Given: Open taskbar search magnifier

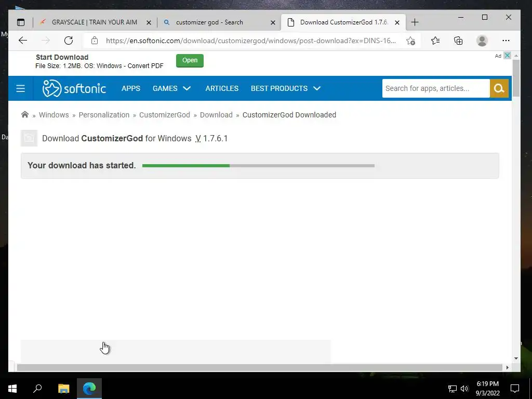Looking at the screenshot, I should click(x=37, y=389).
